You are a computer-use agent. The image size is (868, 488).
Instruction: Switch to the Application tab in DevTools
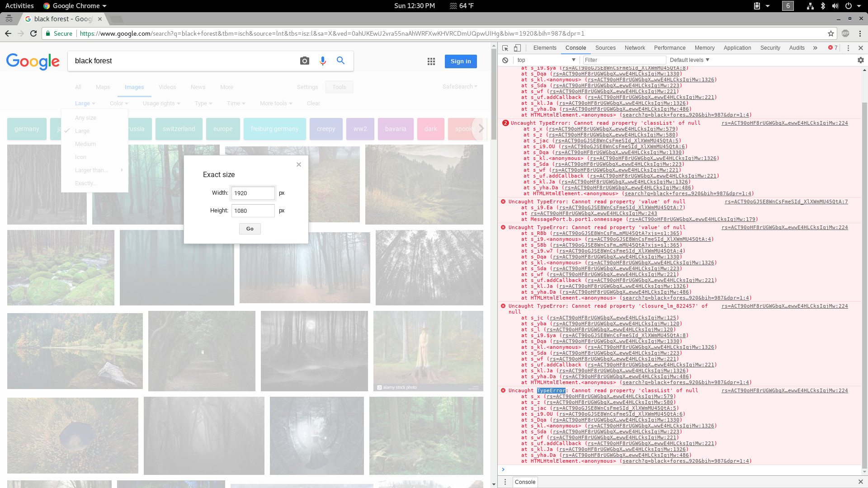click(737, 48)
